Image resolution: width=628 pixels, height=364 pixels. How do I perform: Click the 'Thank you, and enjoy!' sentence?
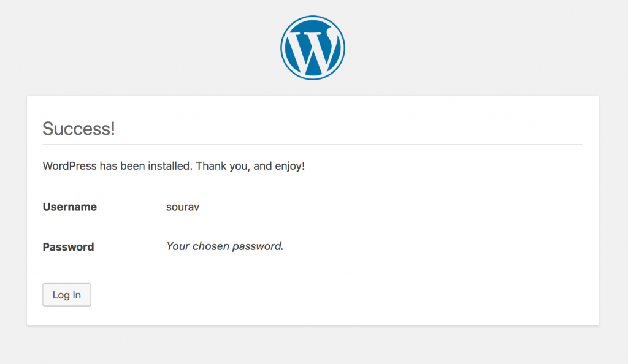[250, 166]
